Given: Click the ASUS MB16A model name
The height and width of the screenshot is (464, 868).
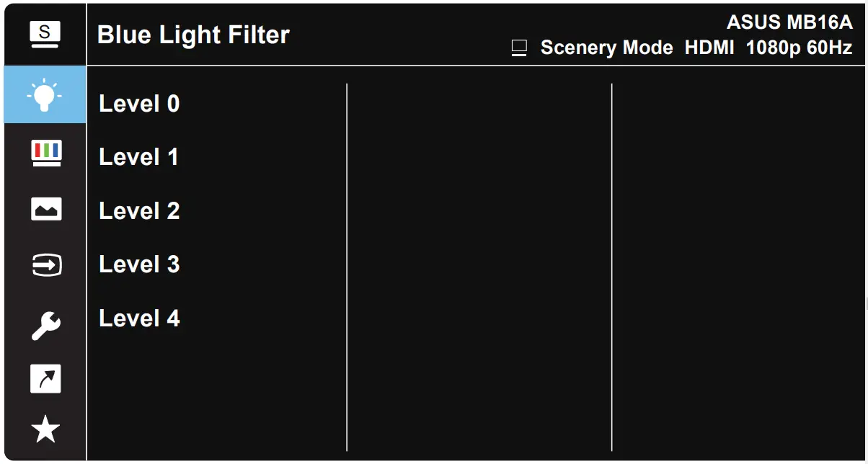Looking at the screenshot, I should (x=789, y=22).
